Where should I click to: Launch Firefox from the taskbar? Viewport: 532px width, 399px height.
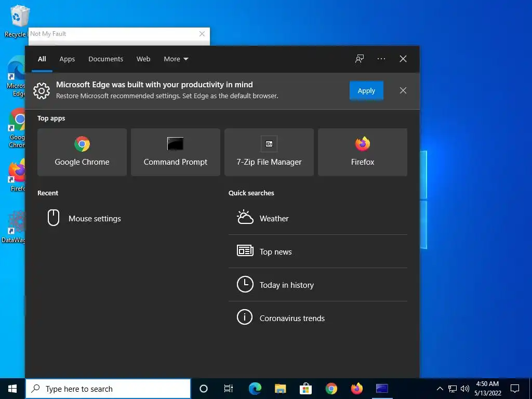[356, 389]
